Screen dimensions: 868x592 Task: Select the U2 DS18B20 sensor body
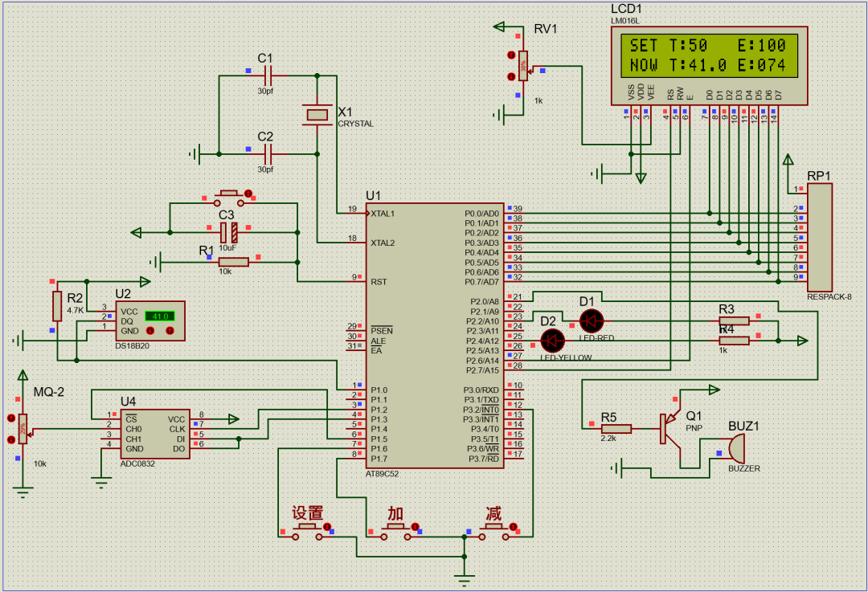click(x=150, y=320)
